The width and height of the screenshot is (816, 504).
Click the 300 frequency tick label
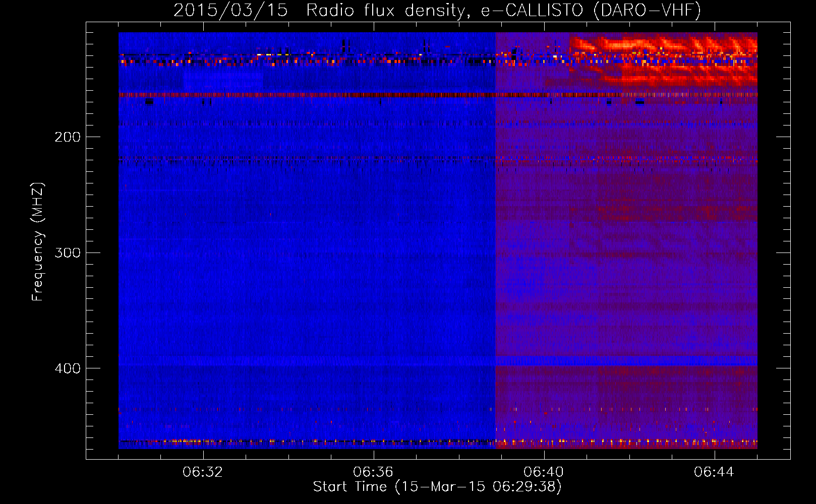tap(68, 253)
